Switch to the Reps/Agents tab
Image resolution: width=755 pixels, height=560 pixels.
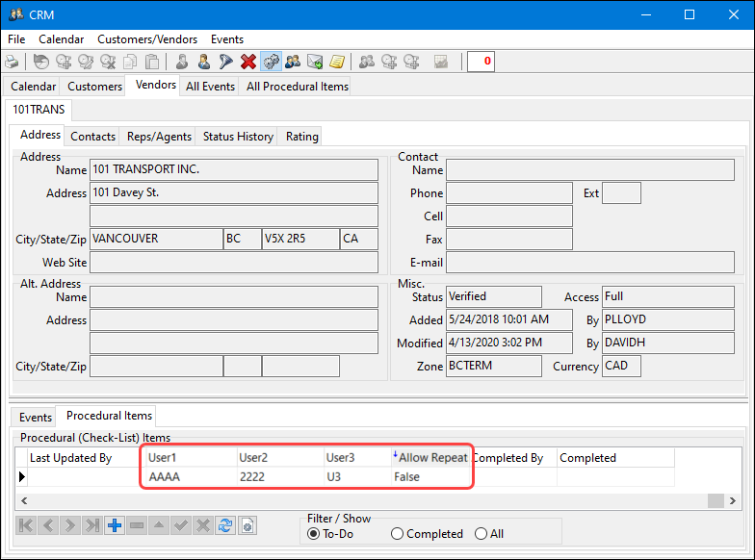tap(158, 137)
